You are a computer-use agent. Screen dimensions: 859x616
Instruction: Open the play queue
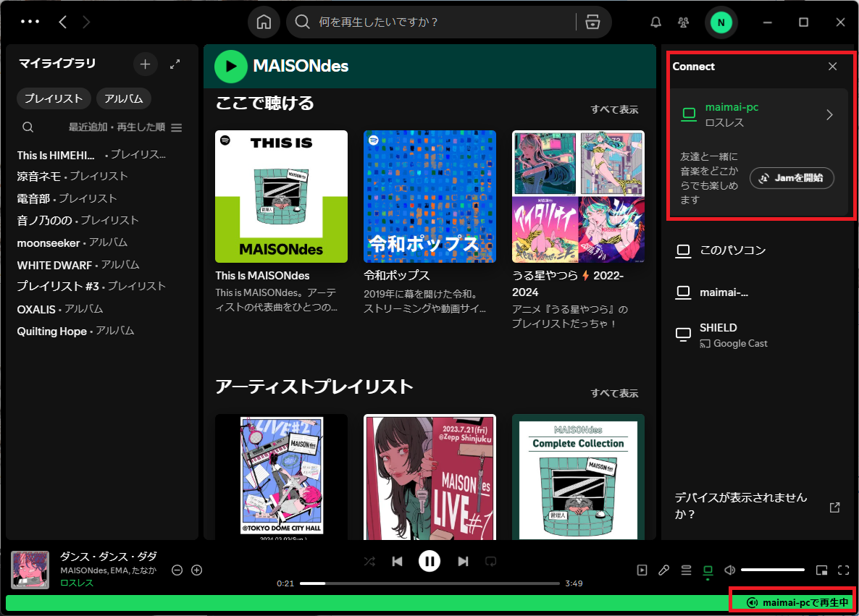click(x=686, y=570)
